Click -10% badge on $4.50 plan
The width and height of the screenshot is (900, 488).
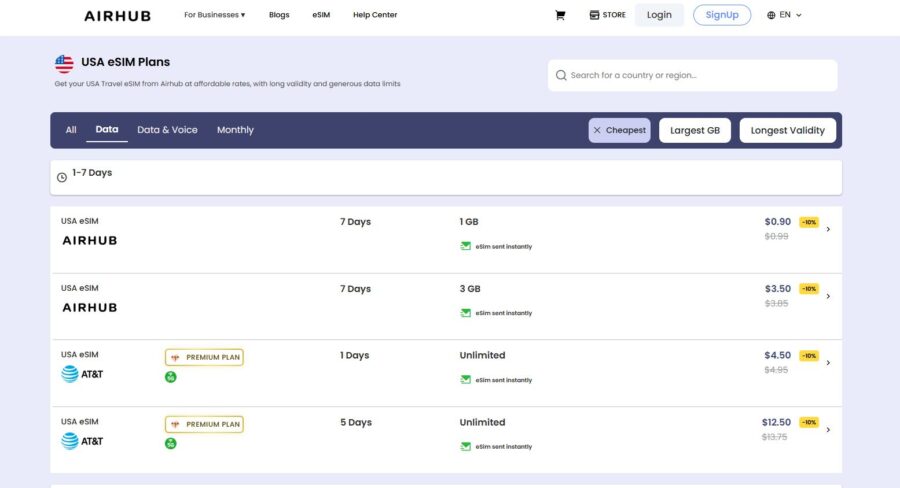[809, 356]
